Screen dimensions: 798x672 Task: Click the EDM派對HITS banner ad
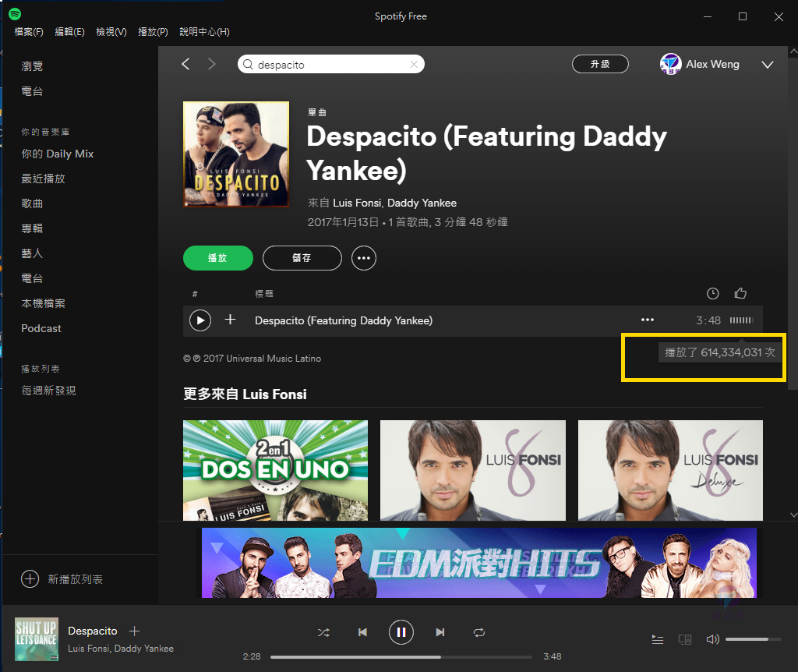(x=479, y=563)
